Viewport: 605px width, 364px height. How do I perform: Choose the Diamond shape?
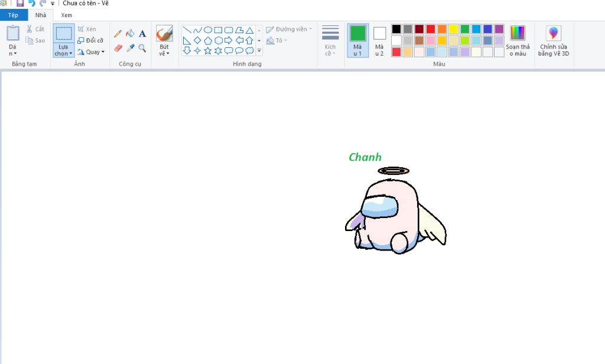point(197,41)
